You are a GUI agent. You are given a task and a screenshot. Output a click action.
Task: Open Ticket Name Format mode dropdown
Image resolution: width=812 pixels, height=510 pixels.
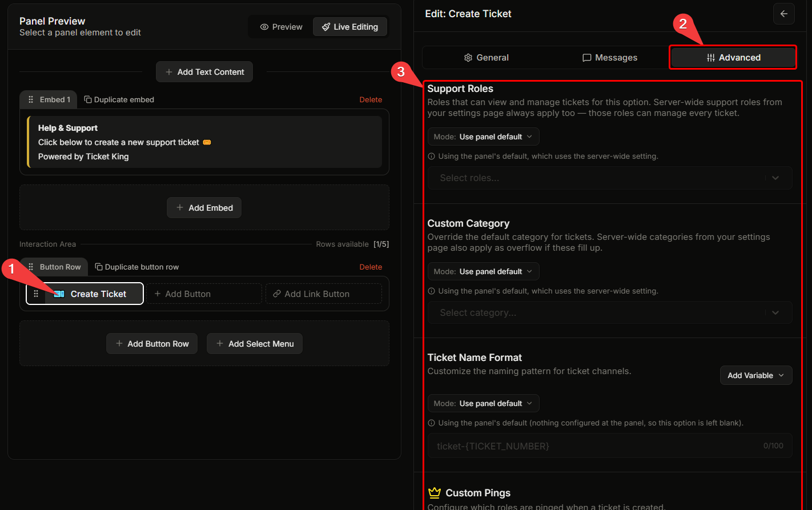pyautogui.click(x=483, y=403)
